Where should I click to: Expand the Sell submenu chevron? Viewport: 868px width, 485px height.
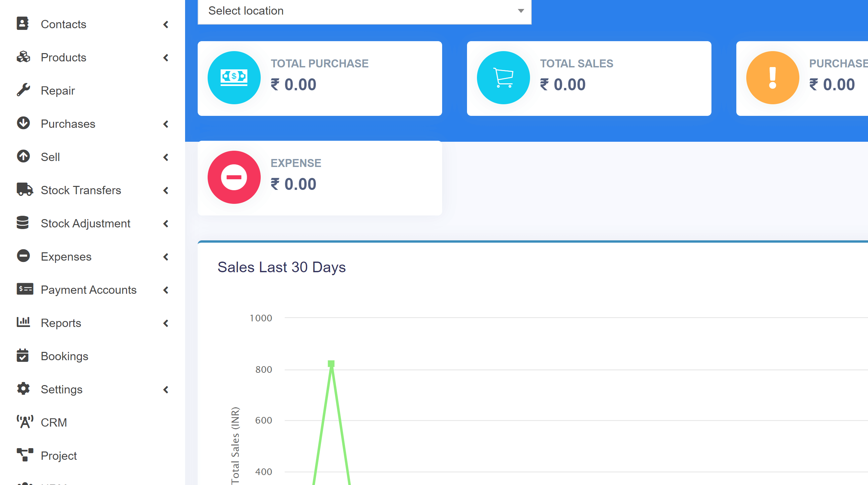(166, 157)
